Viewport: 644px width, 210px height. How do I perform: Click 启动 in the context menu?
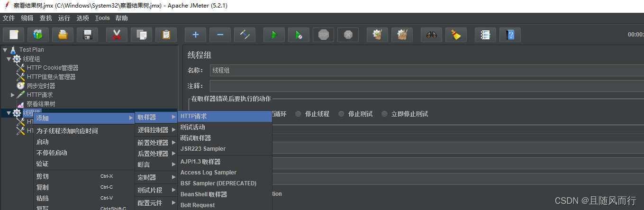84,142
